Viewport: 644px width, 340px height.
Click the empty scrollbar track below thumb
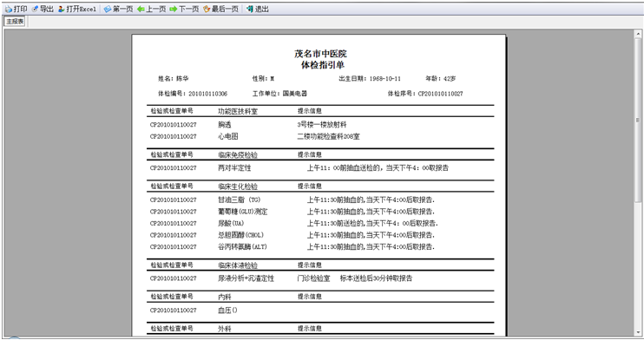point(638,265)
